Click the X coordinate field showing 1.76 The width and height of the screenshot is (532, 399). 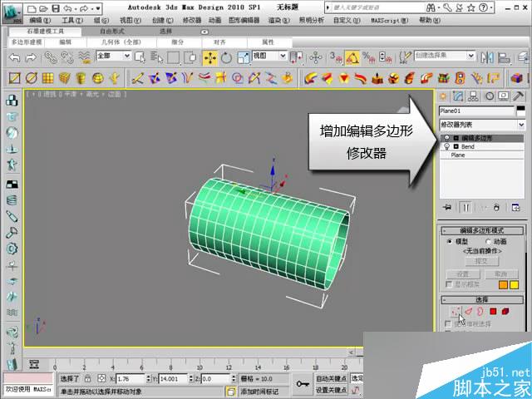[x=131, y=378]
